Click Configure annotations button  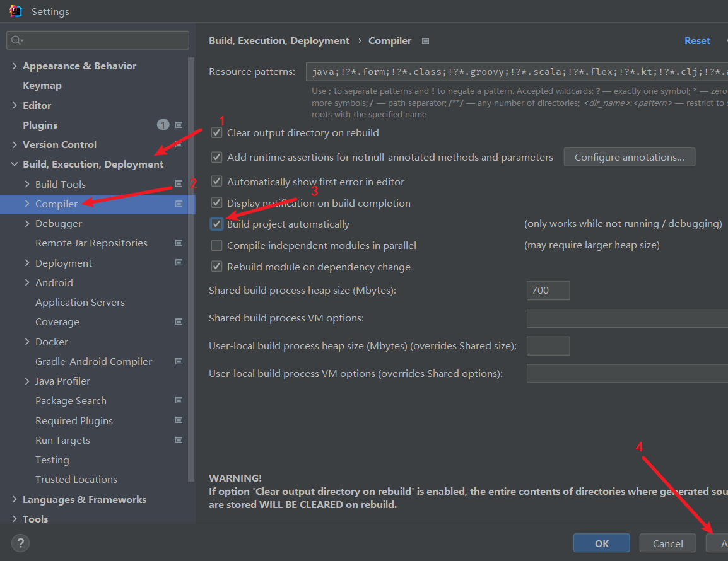629,158
